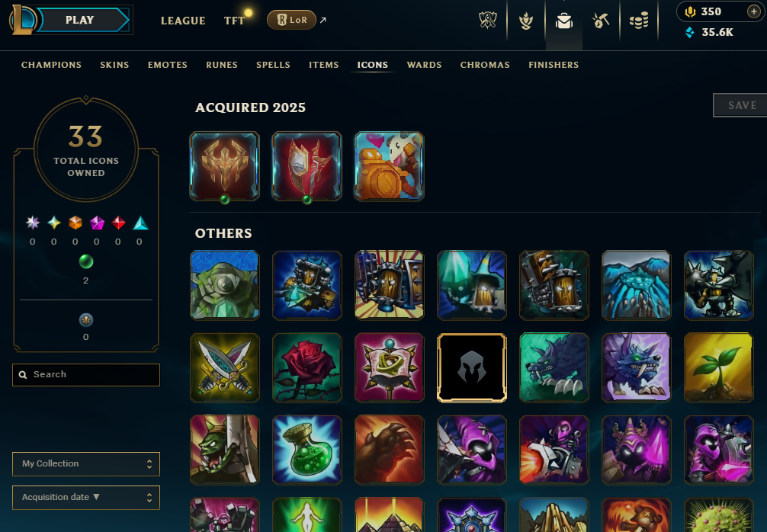767x532 pixels.
Task: Switch to the Champions tab
Action: (x=51, y=65)
